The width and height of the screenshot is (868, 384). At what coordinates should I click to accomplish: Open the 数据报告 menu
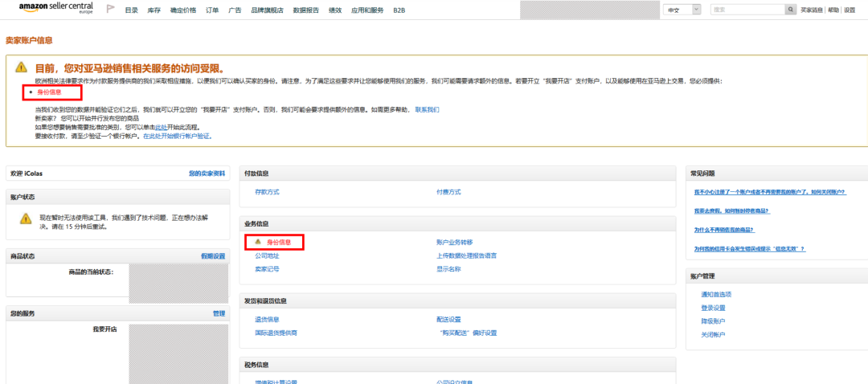[x=305, y=10]
